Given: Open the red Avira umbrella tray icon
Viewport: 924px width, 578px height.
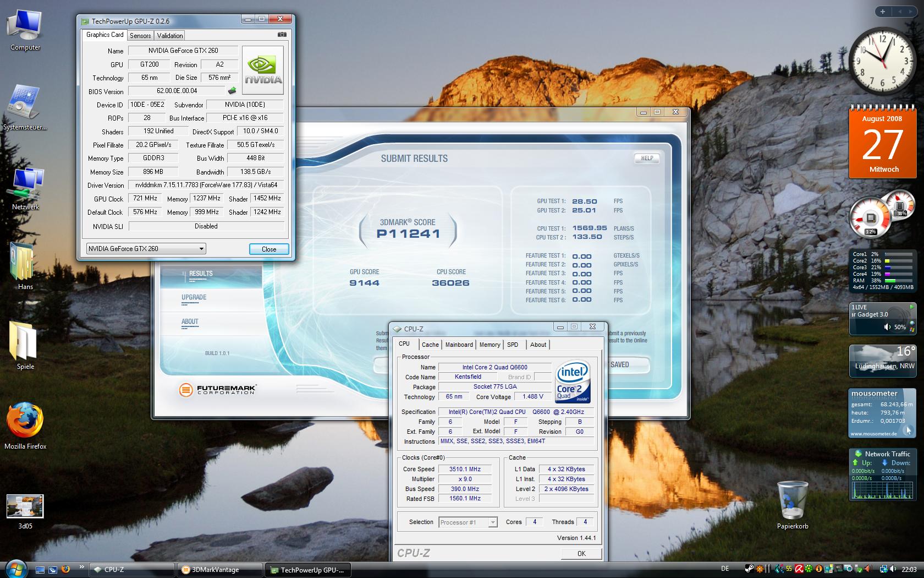Looking at the screenshot, I should pos(799,569).
